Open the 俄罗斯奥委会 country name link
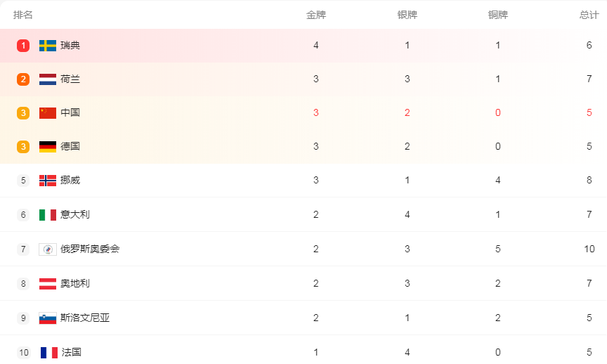Image resolution: width=607 pixels, height=364 pixels. [90, 249]
